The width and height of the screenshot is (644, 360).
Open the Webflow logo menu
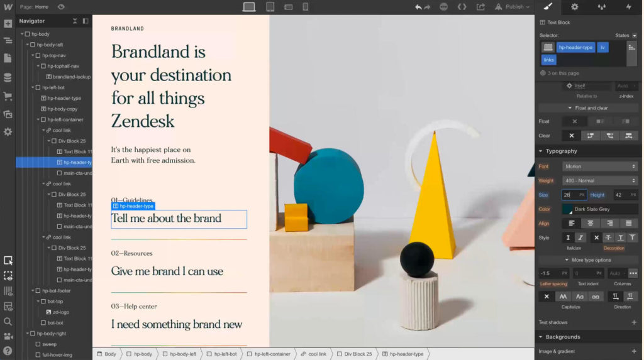click(x=8, y=7)
